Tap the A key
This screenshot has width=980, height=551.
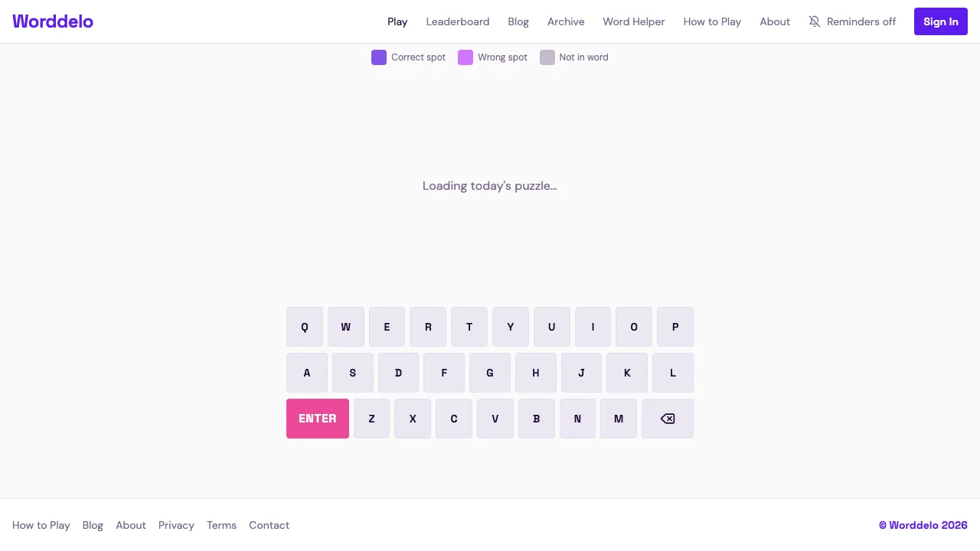307,373
